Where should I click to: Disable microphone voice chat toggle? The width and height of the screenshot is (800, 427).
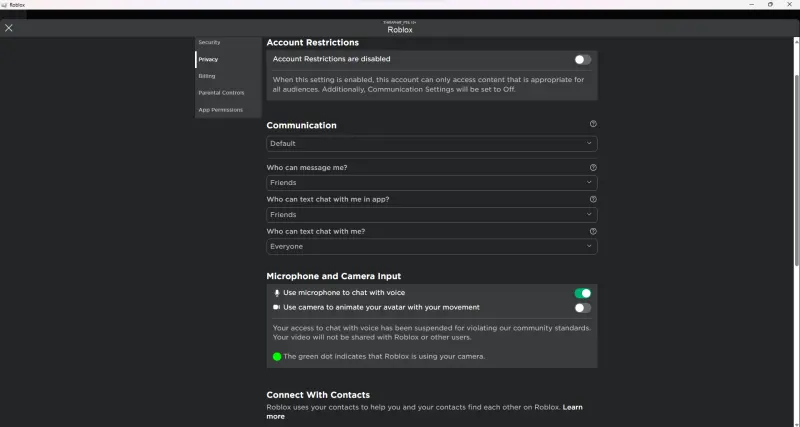(x=583, y=293)
